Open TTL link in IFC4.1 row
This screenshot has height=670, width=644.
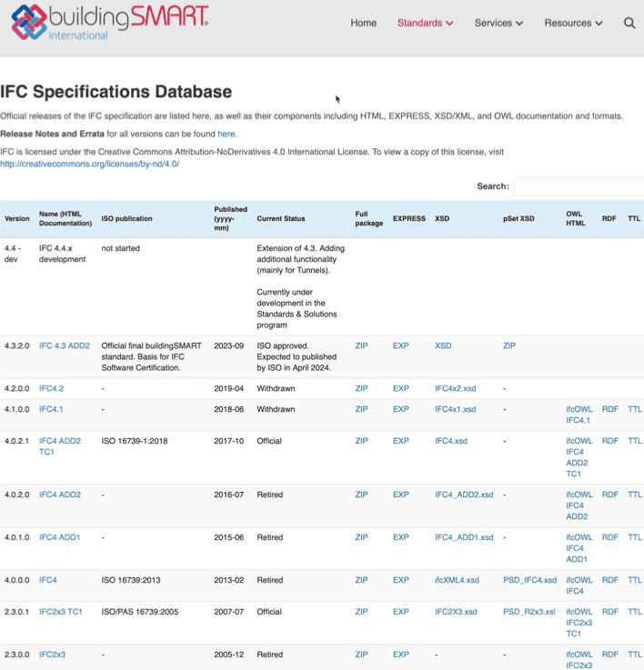pos(635,409)
